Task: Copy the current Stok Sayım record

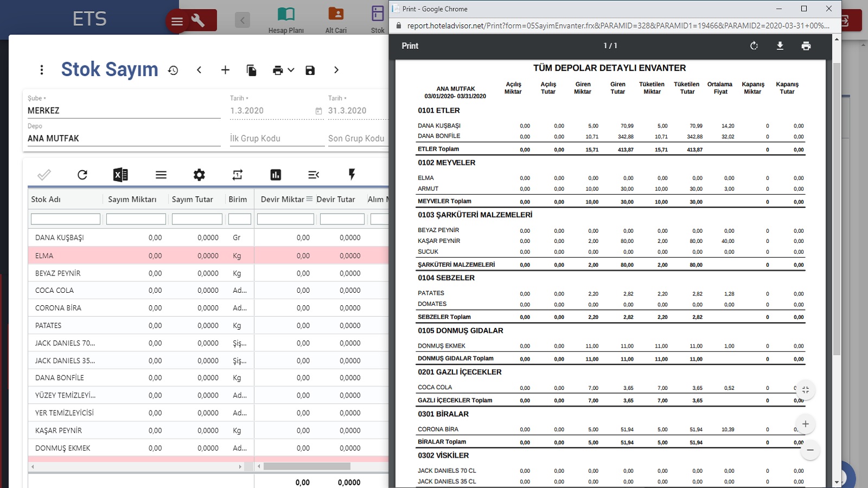Action: pos(251,70)
